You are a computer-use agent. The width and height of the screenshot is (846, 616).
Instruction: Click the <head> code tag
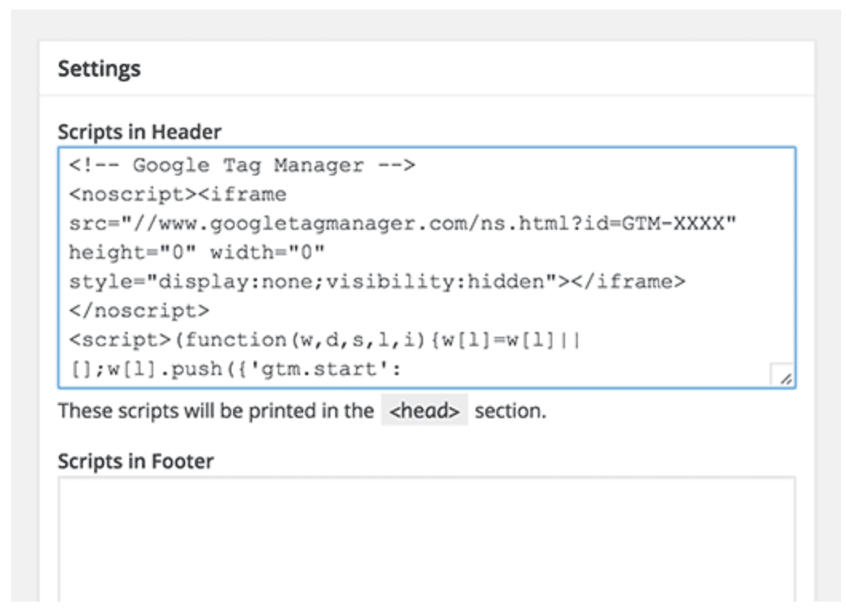[x=424, y=412]
